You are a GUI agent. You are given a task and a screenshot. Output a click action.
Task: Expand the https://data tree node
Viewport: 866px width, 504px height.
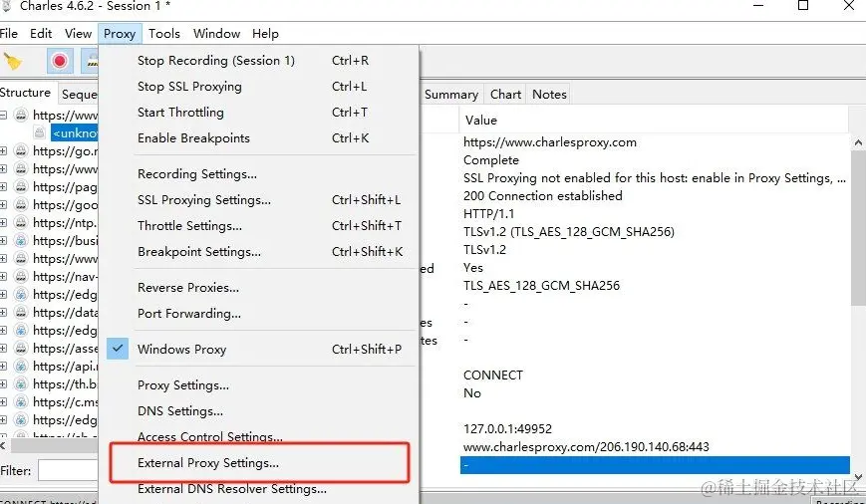pos(3,312)
